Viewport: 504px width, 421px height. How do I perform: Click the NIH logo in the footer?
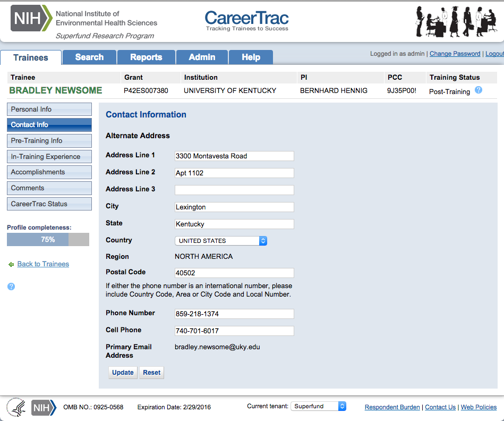(x=44, y=408)
